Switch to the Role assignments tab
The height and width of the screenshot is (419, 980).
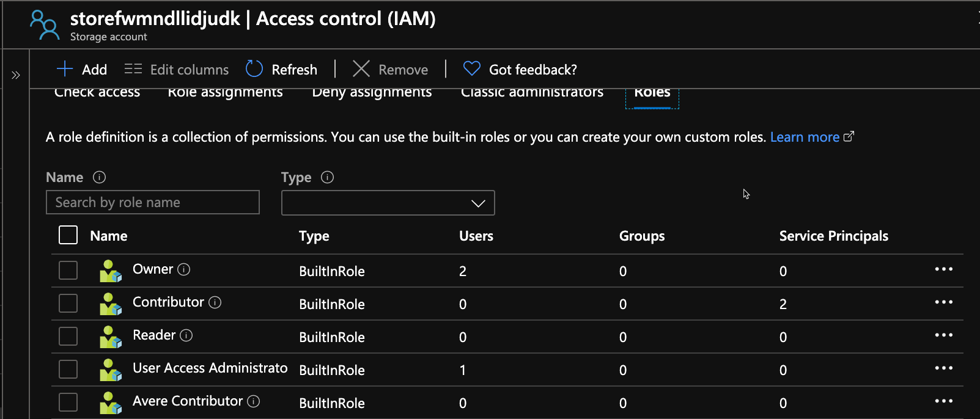[x=225, y=93]
